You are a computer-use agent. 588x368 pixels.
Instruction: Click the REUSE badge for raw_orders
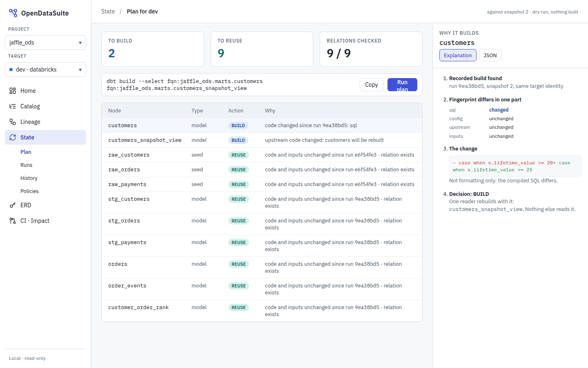238,170
